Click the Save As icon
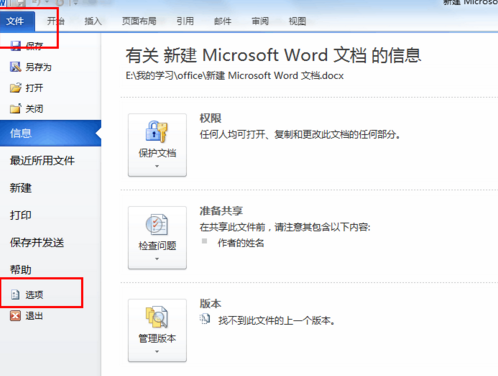 (15, 67)
